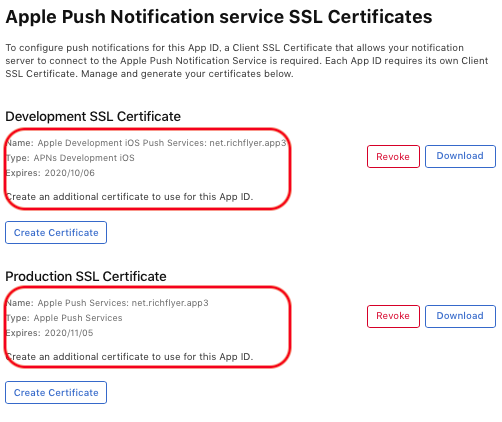Download the Production SSL certificate
The width and height of the screenshot is (502, 422).
pos(460,316)
